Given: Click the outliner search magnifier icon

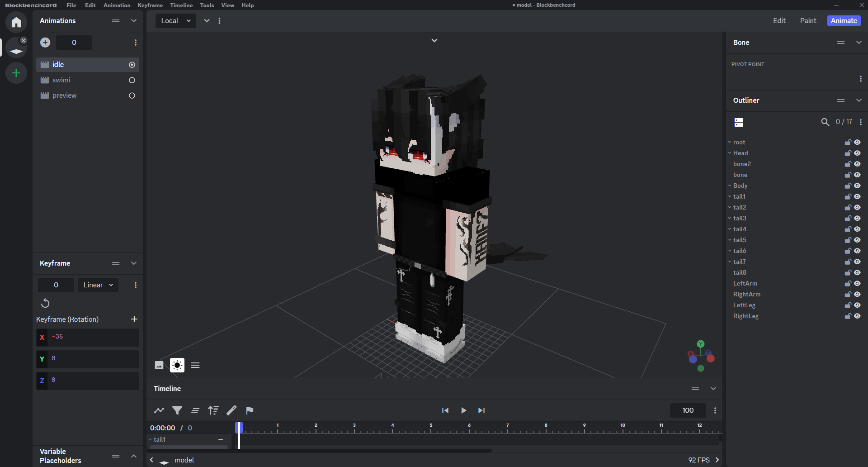Looking at the screenshot, I should click(825, 122).
